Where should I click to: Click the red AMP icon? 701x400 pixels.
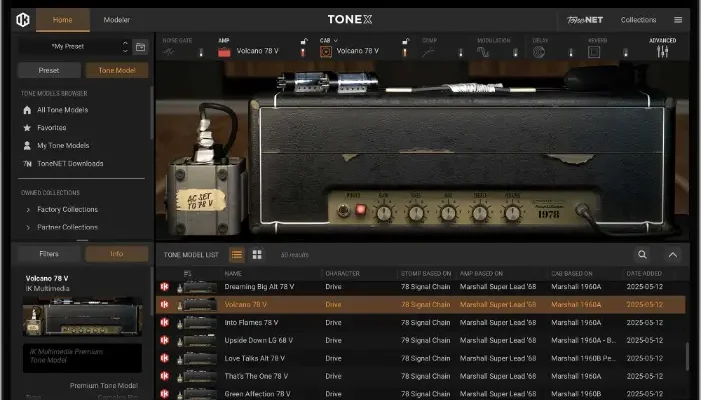(224, 51)
